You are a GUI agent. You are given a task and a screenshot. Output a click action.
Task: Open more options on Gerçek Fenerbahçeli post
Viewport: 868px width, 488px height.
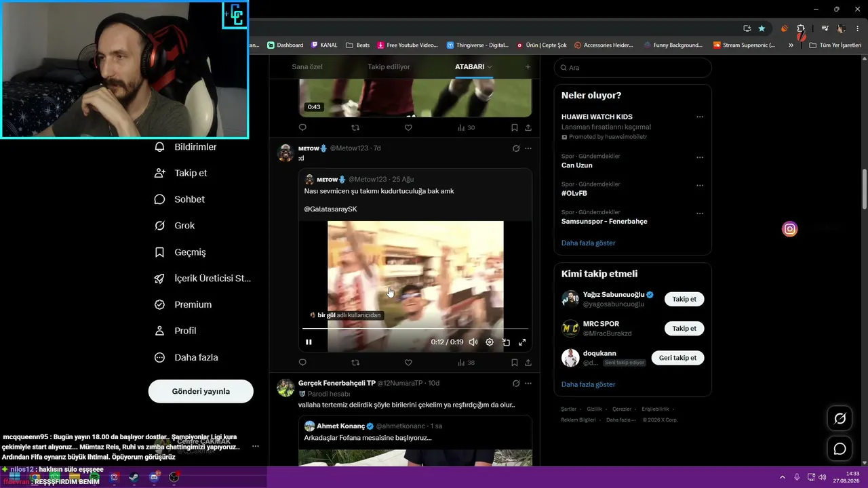[x=528, y=384]
